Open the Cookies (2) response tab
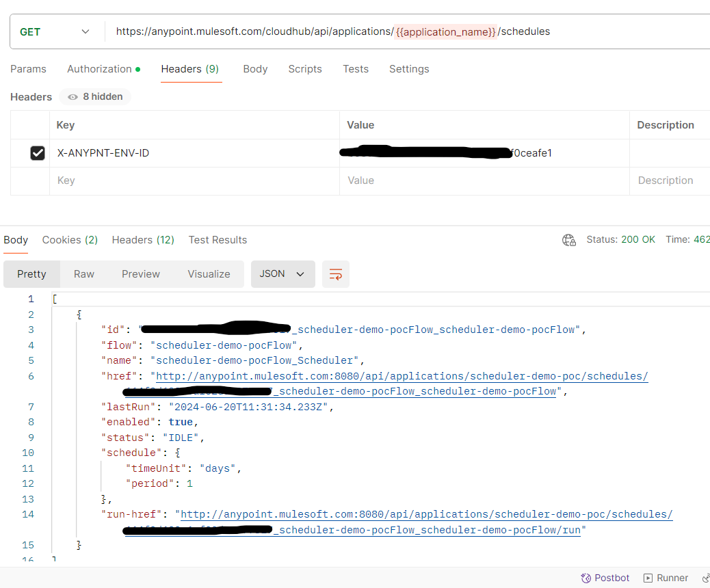 (x=69, y=240)
